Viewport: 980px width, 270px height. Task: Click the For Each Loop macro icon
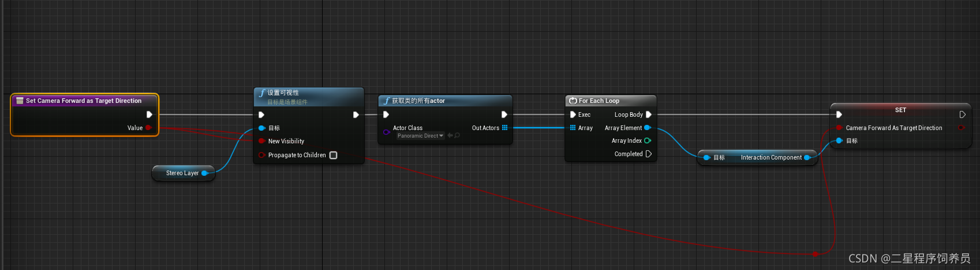pos(573,101)
